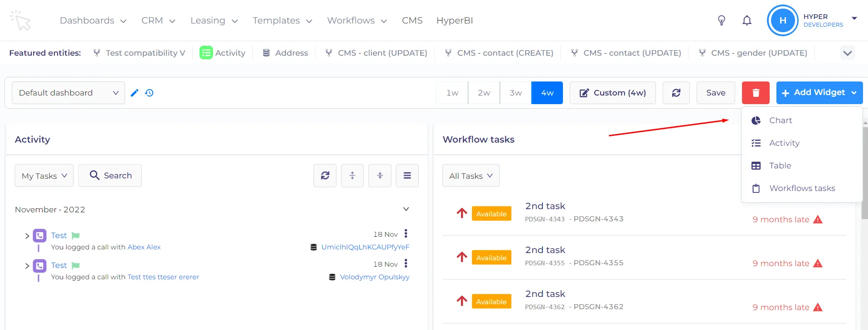Open Activity widget hamburger menu
Screen dimensions: 868x330
pos(407,176)
